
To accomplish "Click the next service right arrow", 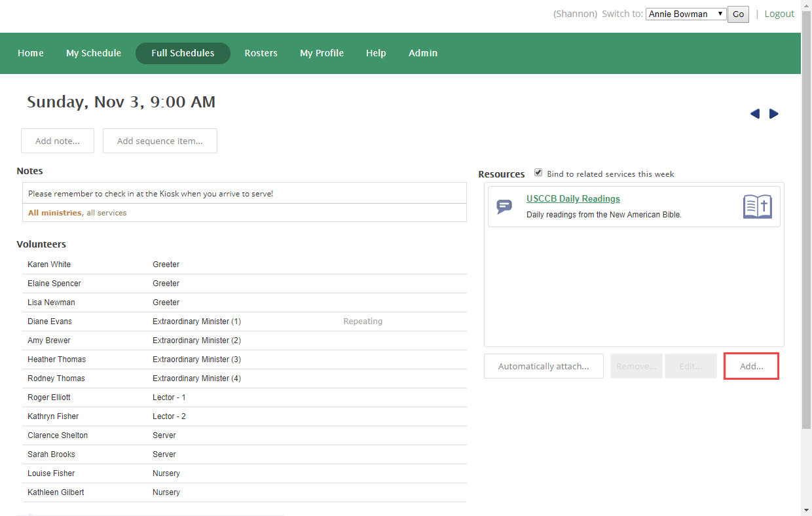I will point(774,114).
